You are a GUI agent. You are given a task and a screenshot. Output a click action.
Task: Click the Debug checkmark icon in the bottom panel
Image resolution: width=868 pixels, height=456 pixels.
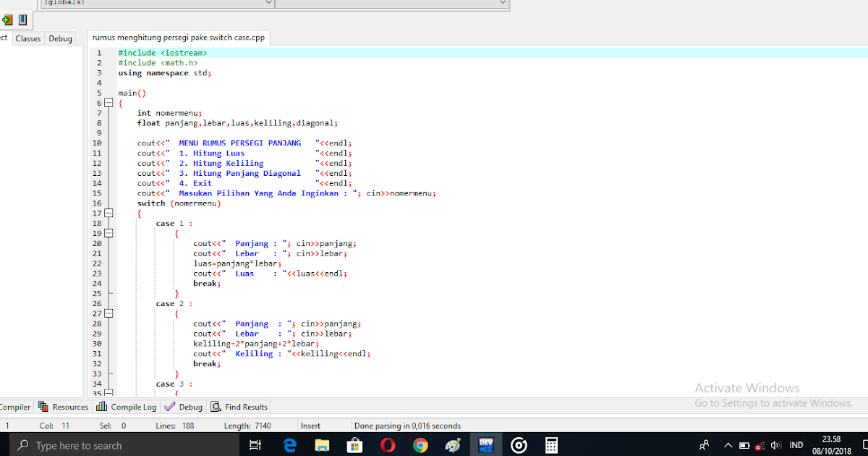click(x=169, y=407)
